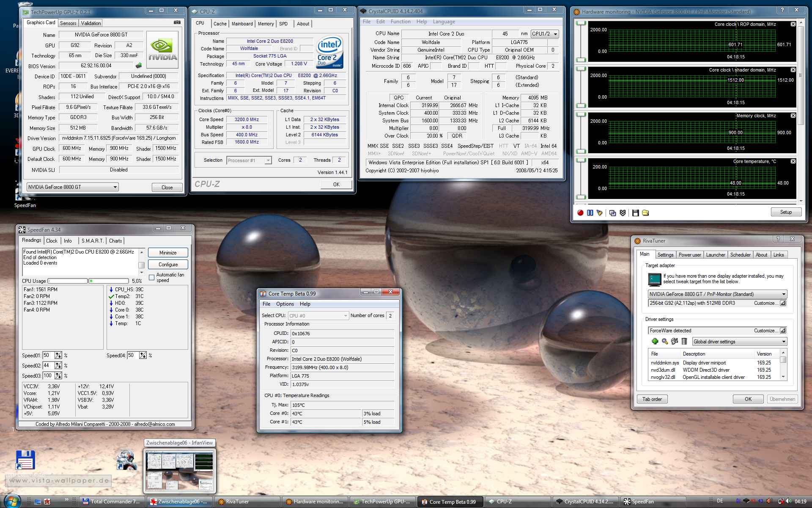Click the Setup button in Hardware monitoring

point(785,212)
